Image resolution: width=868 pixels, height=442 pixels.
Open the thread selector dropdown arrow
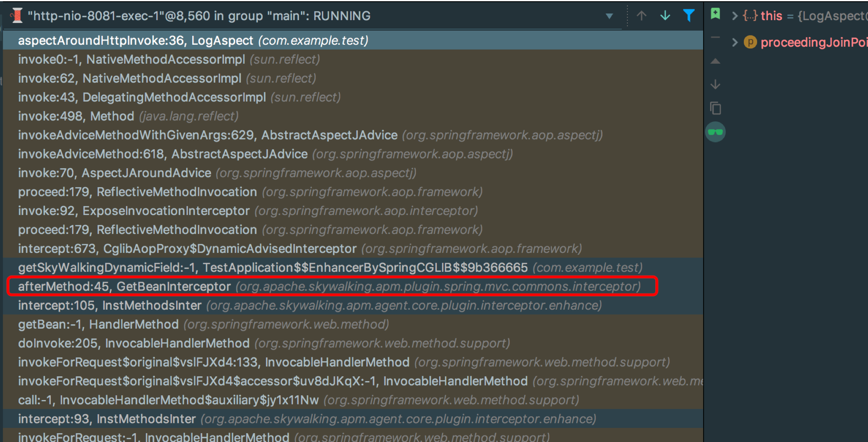point(609,16)
